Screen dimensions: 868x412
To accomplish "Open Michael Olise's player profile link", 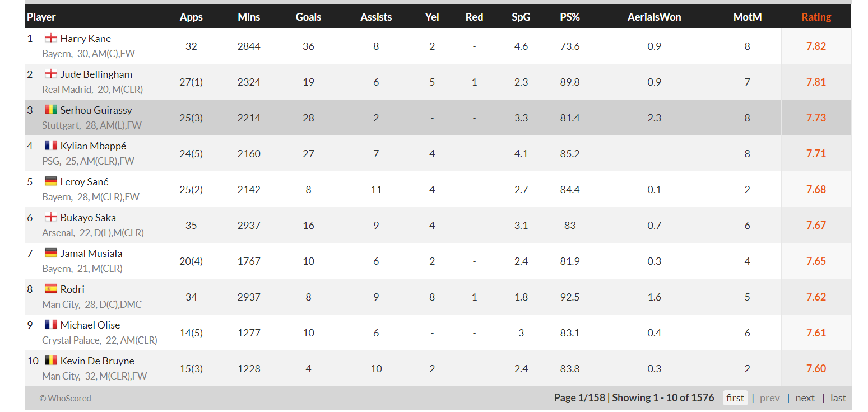I will (x=90, y=325).
